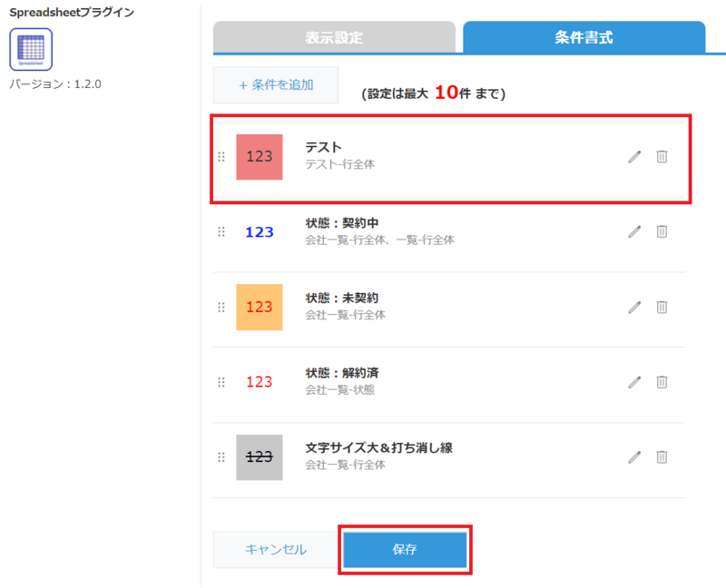Delete the テスト condition with the trash icon
This screenshot has height=588, width=726.
[662, 156]
